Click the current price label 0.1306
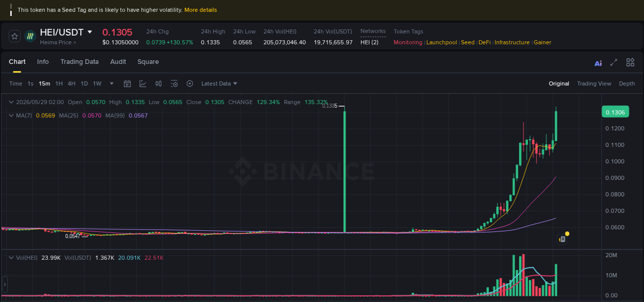This screenshot has width=644, height=302. [615, 112]
